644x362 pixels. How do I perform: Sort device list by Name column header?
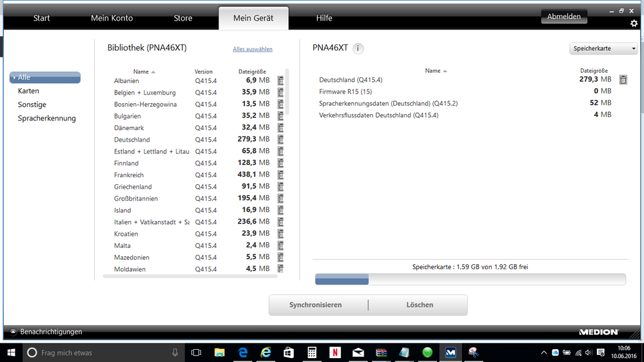click(433, 71)
